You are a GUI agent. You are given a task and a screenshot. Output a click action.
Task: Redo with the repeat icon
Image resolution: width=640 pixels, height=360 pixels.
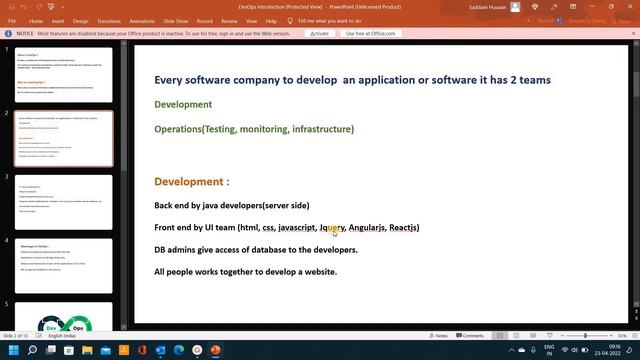(39, 7)
